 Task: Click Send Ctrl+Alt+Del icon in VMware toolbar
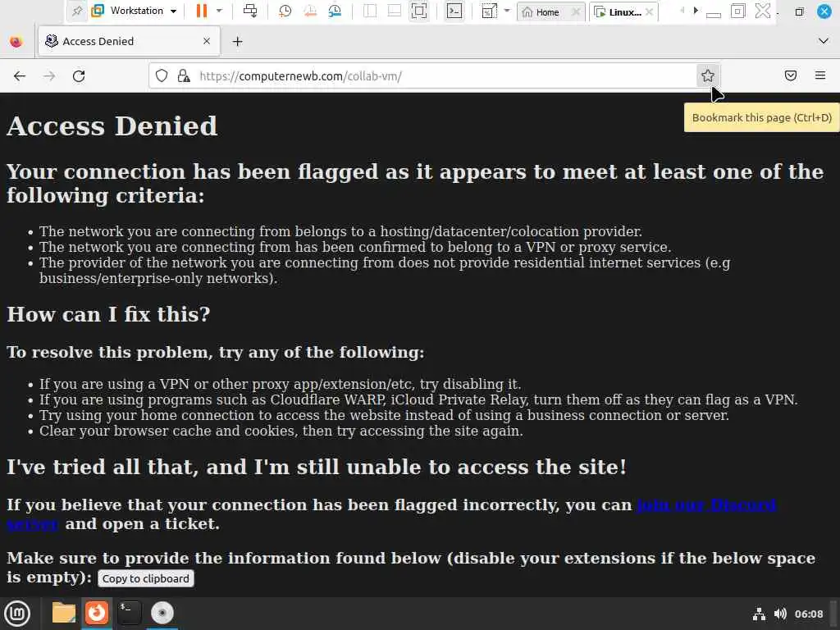pyautogui.click(x=250, y=11)
